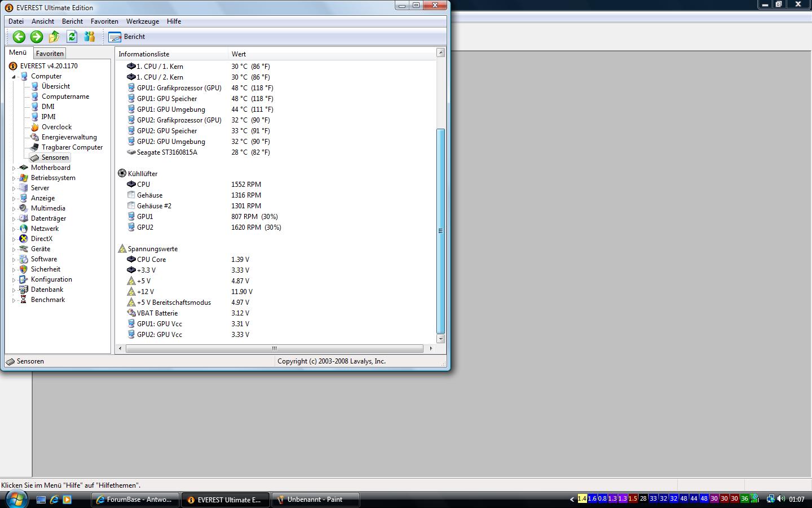Viewport: 812px width, 508px height.
Task: Click the users toolbar icon beside Refresh
Action: (89, 37)
